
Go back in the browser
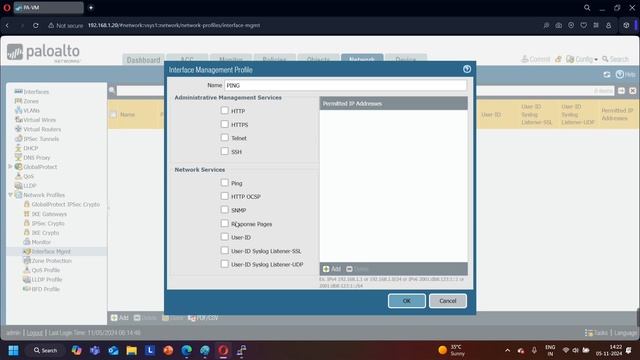click(7, 25)
